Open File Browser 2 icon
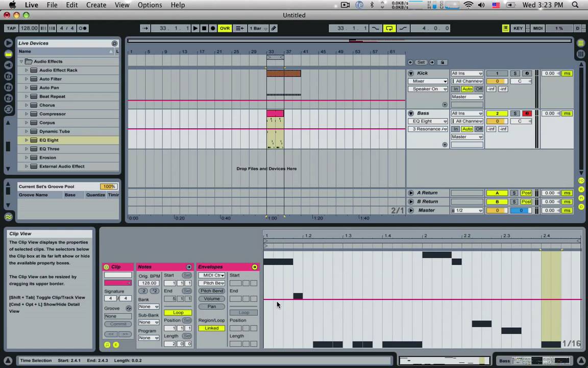 8,87
